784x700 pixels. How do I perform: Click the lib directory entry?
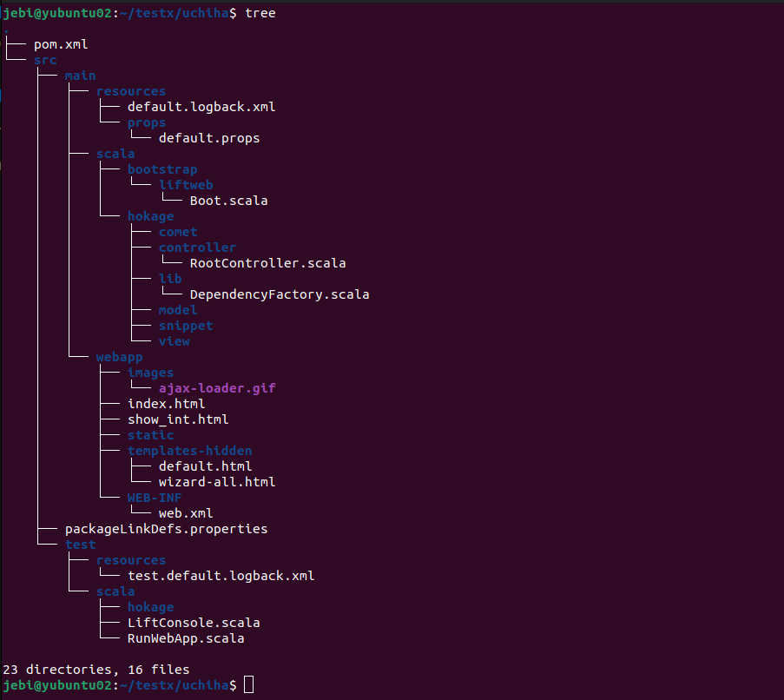coord(170,279)
